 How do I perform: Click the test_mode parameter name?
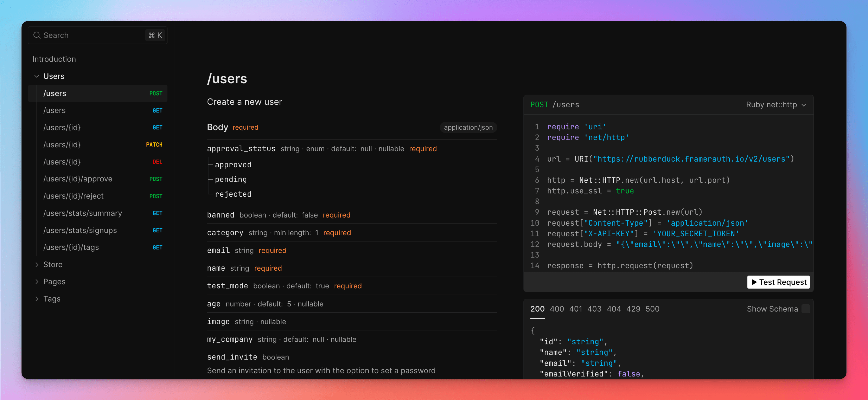228,286
